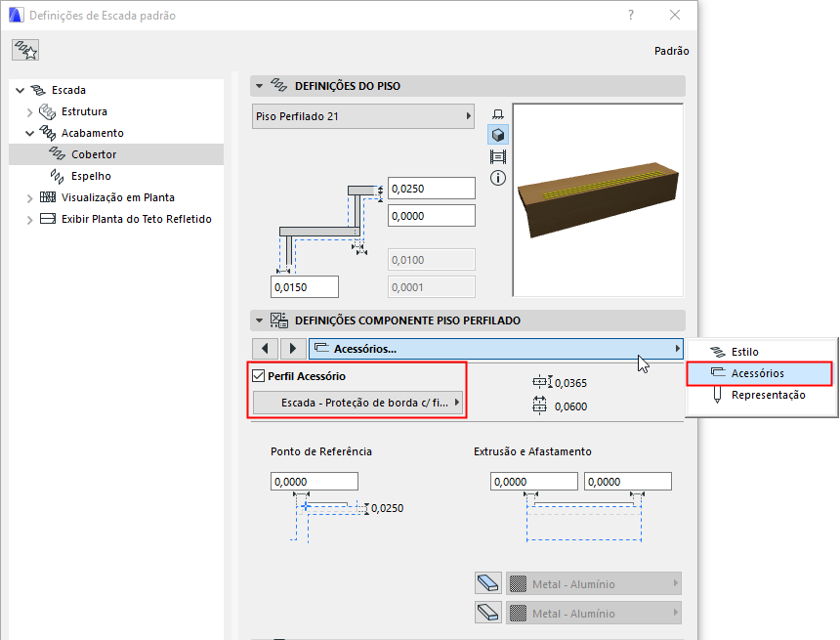Click the previous page left arrow button

265,349
